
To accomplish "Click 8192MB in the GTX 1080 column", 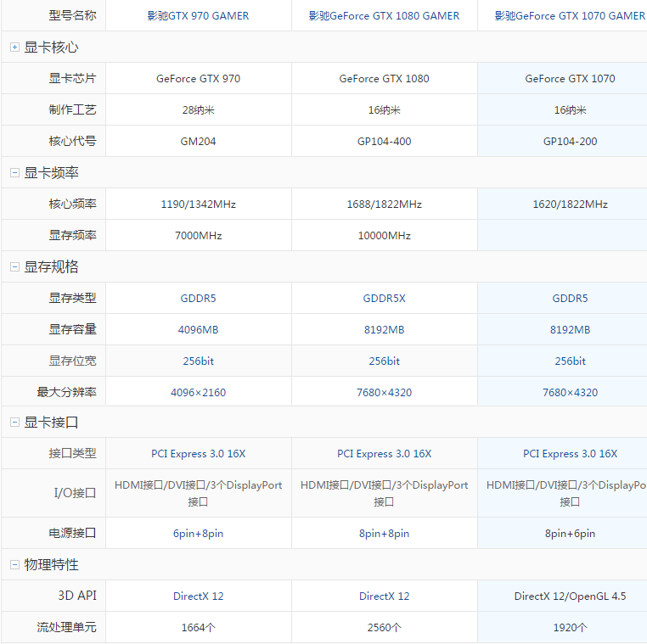I will tap(384, 329).
